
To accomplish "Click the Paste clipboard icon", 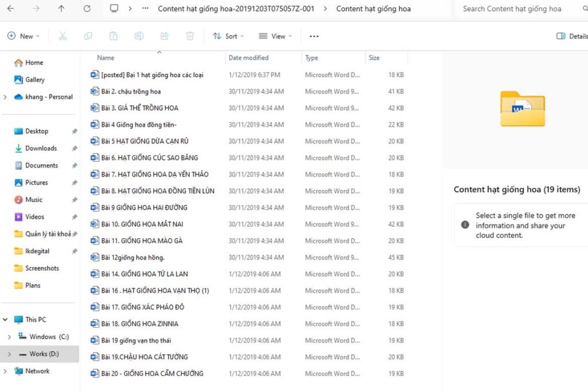I will pyautogui.click(x=113, y=36).
